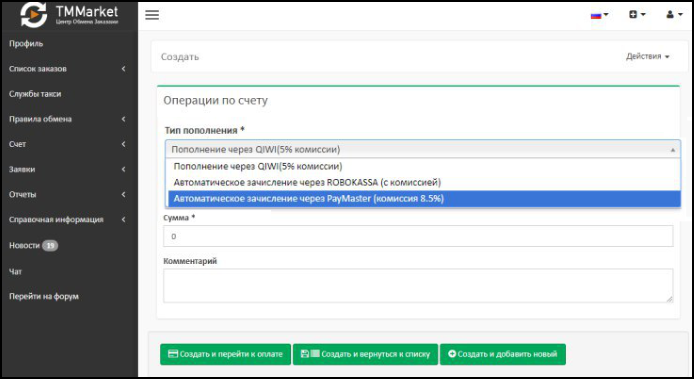Go to Перейти на форум link
694x379 pixels.
(44, 297)
